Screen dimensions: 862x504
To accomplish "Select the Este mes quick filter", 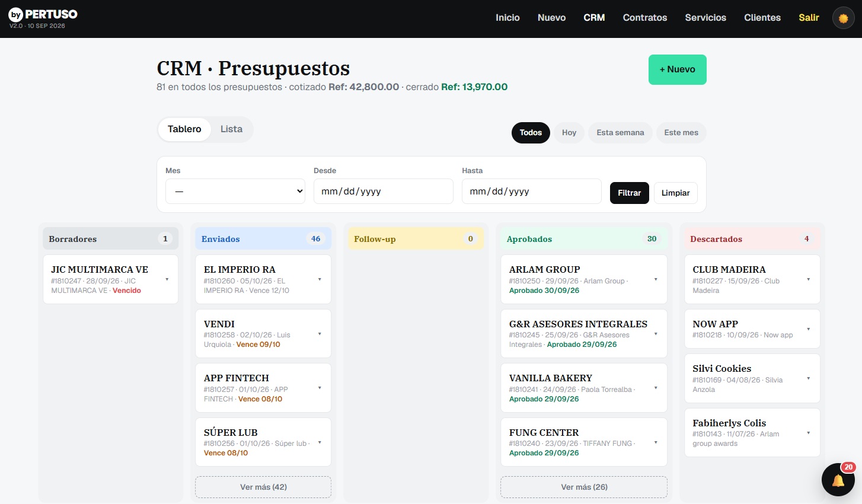I will pyautogui.click(x=681, y=133).
